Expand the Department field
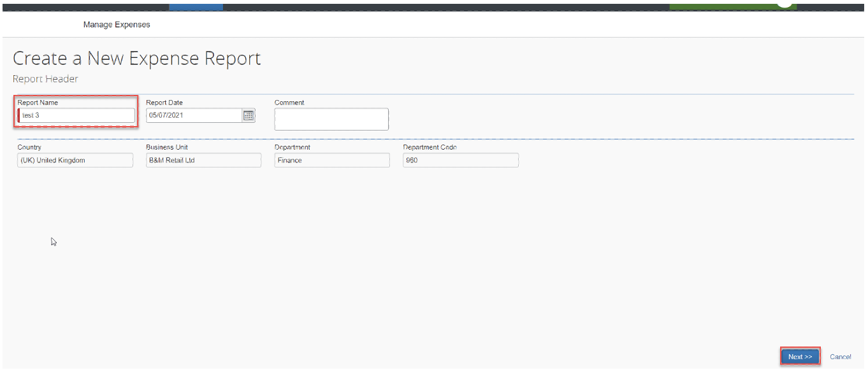Viewport: 868px width, 377px height. [x=331, y=160]
